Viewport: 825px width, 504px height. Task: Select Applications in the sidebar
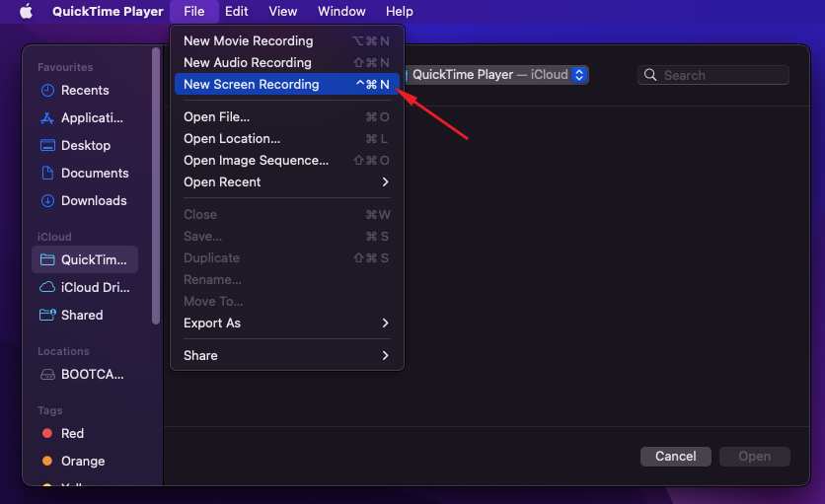click(x=85, y=117)
